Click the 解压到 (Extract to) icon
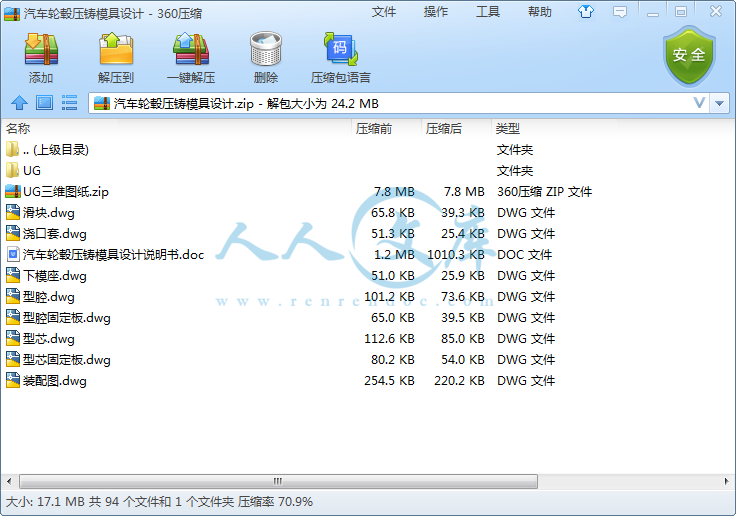The width and height of the screenshot is (736, 516). 116,48
